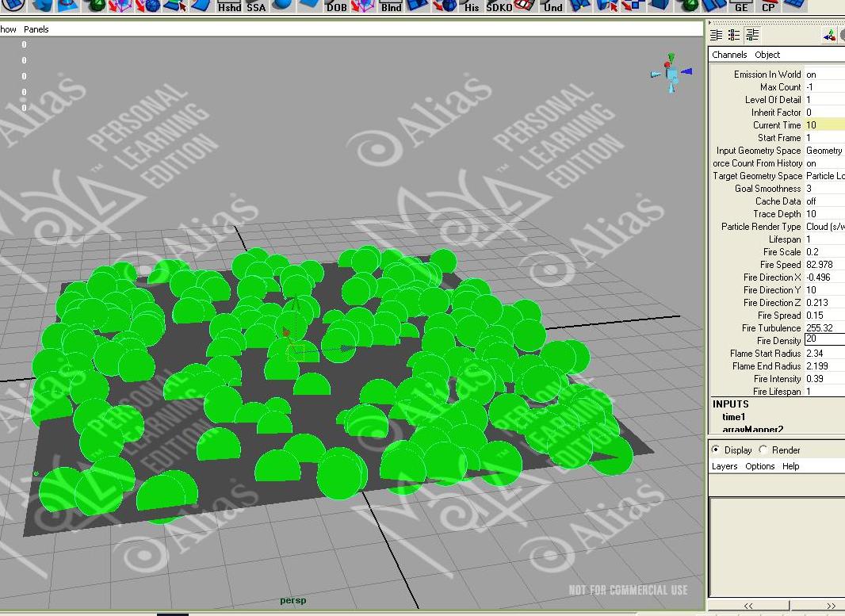Select the Lifespan attribute label

click(785, 239)
